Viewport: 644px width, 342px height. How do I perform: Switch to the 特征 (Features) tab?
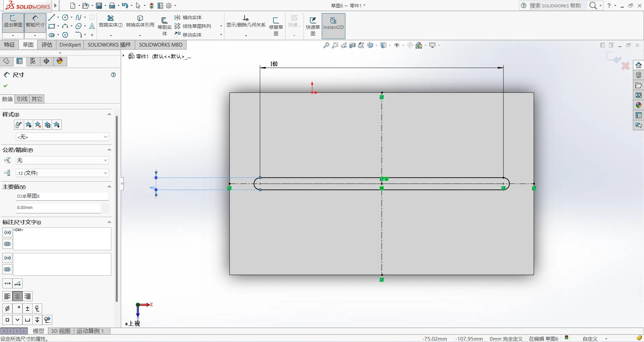point(9,45)
